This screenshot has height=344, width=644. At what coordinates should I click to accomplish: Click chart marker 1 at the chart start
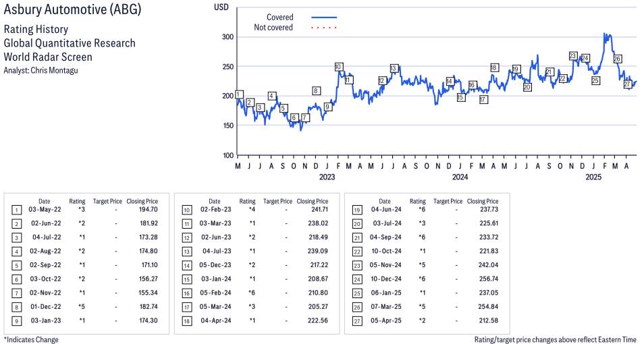[240, 94]
